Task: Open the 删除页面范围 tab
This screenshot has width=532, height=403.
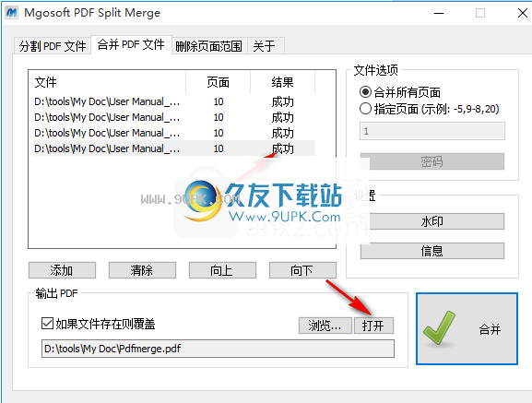Action: 209,46
